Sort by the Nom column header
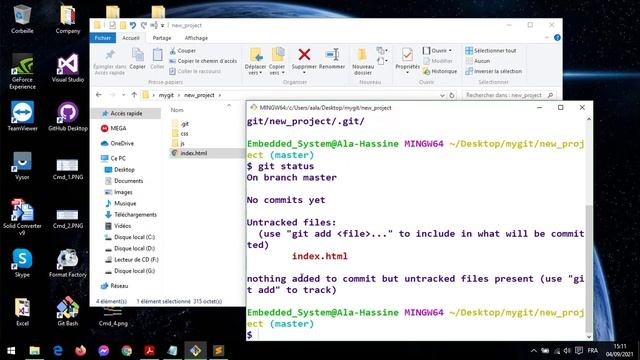The image size is (640, 360). pos(177,110)
